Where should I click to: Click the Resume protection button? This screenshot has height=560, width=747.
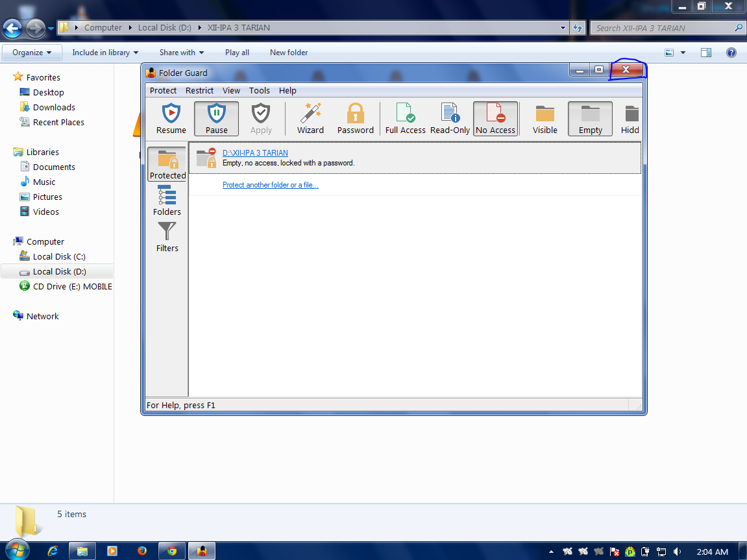click(x=171, y=119)
